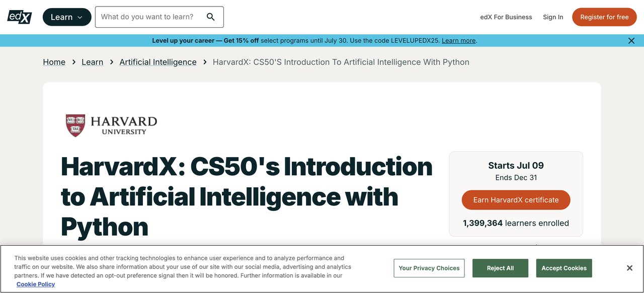This screenshot has width=644, height=293.
Task: Click the current page breadcrumb text
Action: click(x=341, y=62)
